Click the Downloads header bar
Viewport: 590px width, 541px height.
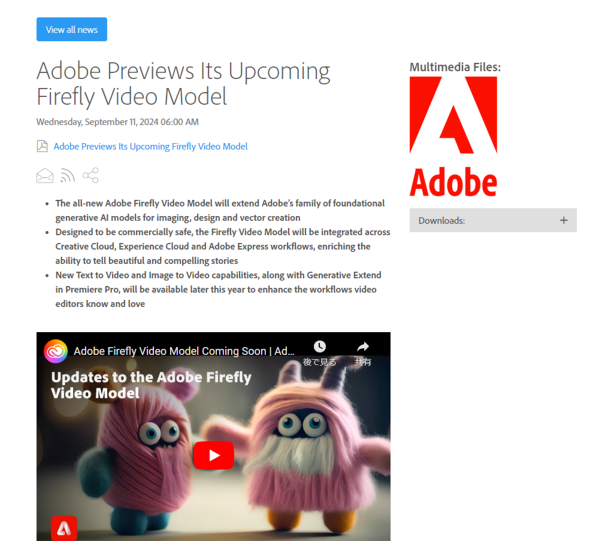[x=493, y=220]
